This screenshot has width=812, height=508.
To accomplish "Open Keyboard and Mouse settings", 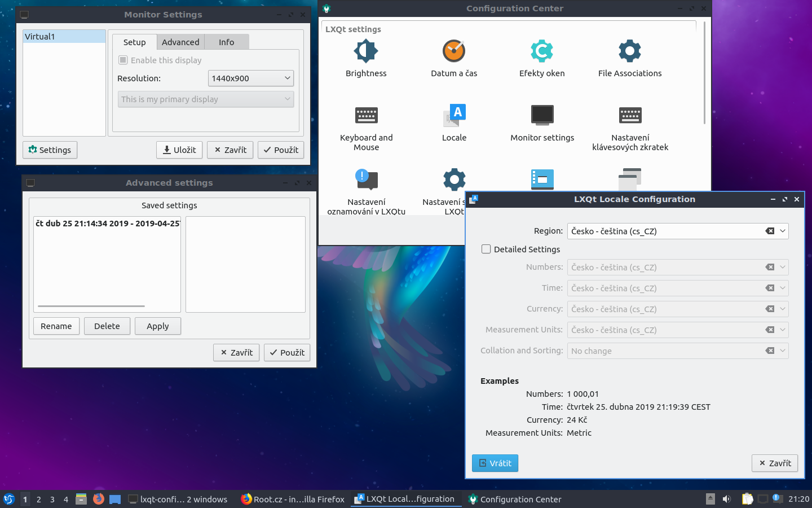I will (366, 116).
